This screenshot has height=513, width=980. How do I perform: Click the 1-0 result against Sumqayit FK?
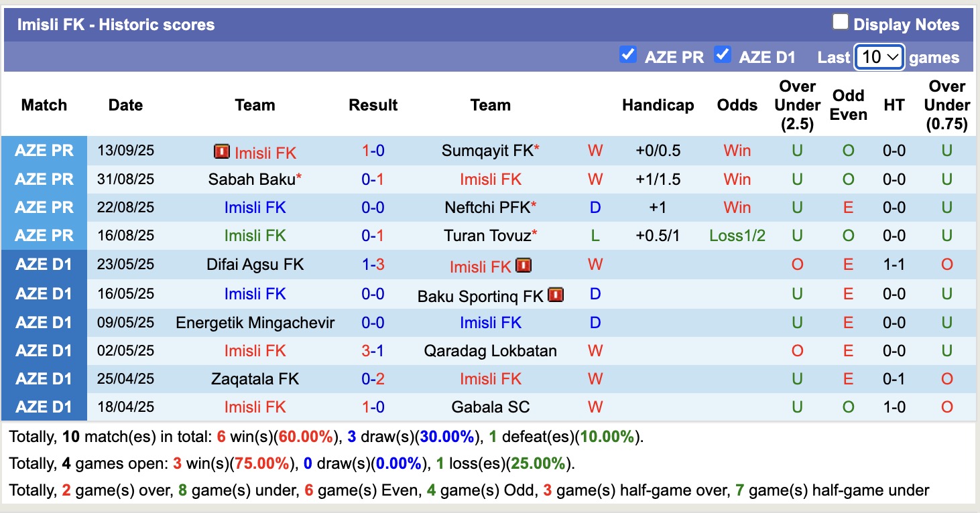coord(373,151)
